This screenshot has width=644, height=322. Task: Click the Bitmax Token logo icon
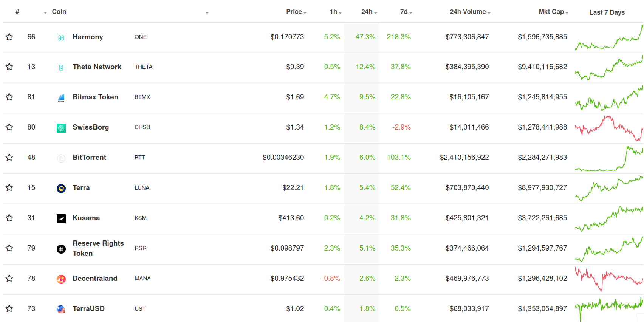pyautogui.click(x=61, y=98)
